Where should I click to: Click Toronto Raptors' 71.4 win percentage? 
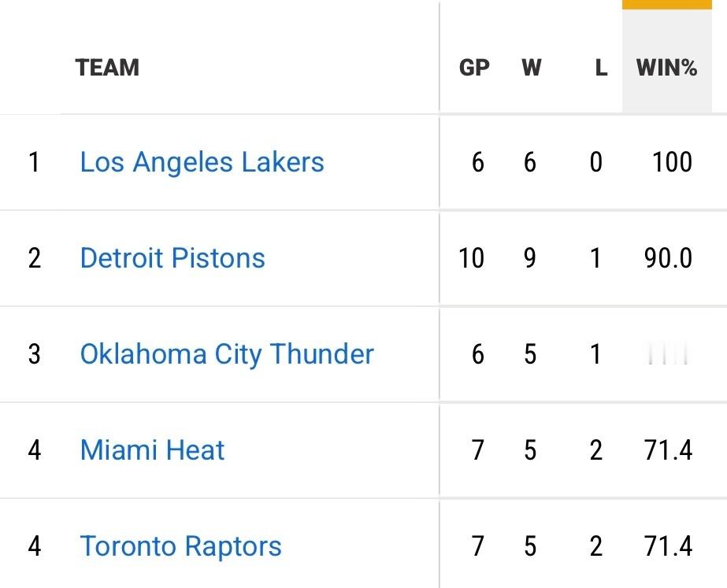668,546
